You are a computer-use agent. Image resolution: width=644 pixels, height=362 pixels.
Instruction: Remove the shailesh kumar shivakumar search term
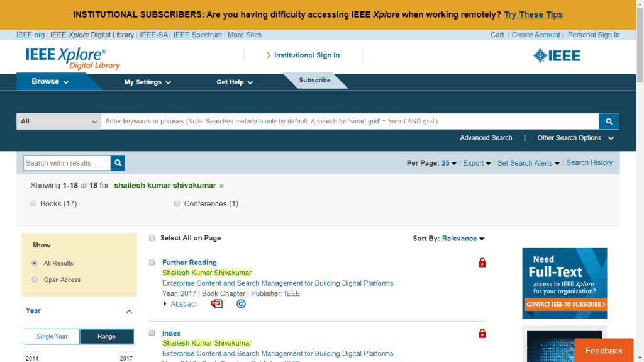(x=221, y=186)
